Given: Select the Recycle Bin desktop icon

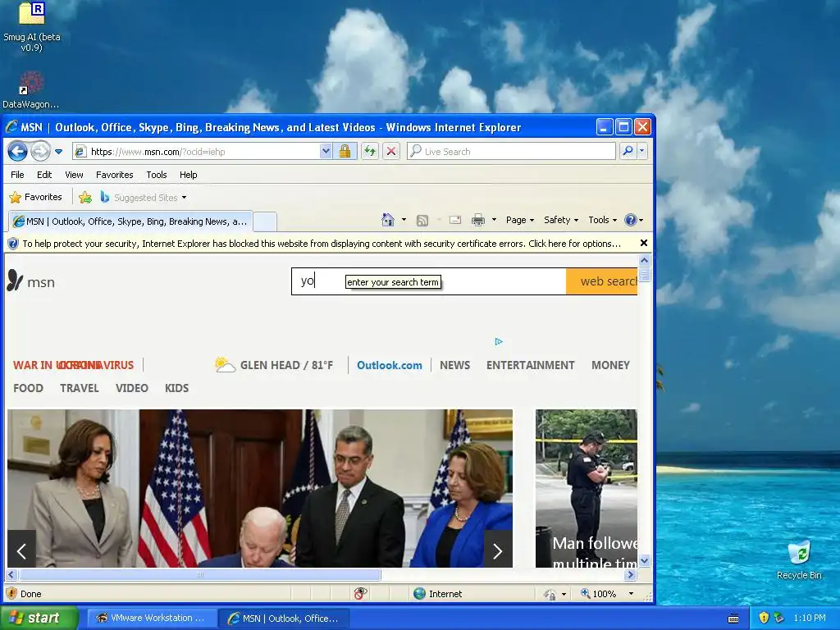Looking at the screenshot, I should click(x=799, y=560).
